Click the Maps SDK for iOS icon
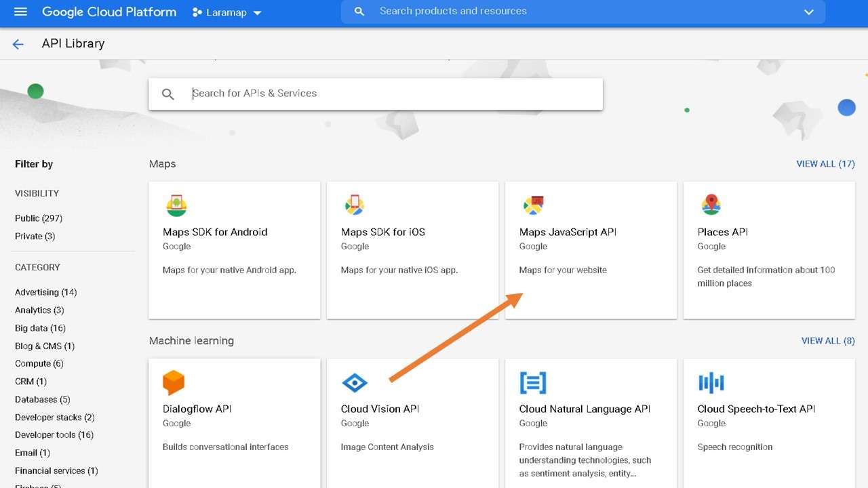The height and width of the screenshot is (488, 868). (x=355, y=205)
